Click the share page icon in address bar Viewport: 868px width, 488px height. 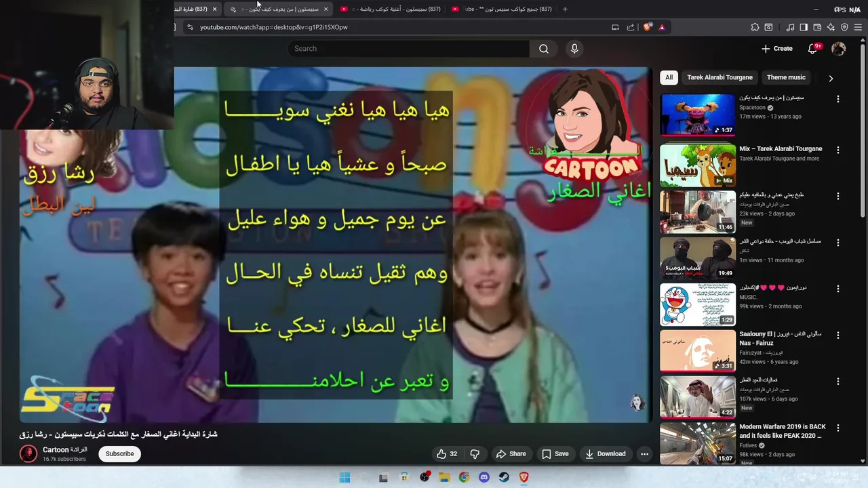pos(631,27)
